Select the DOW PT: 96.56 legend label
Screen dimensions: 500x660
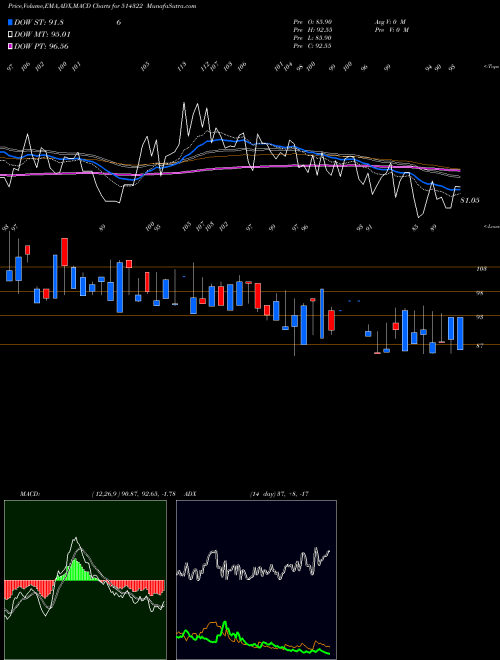(x=41, y=46)
